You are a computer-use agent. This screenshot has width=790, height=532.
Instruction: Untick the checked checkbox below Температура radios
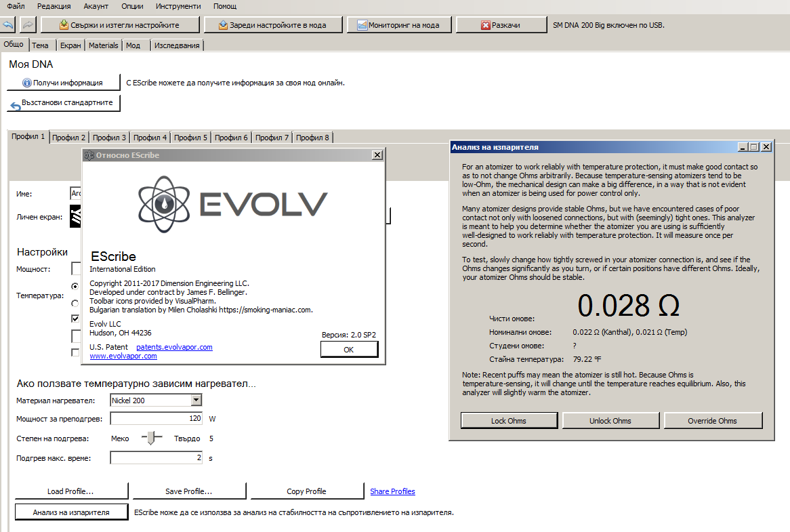click(x=76, y=319)
